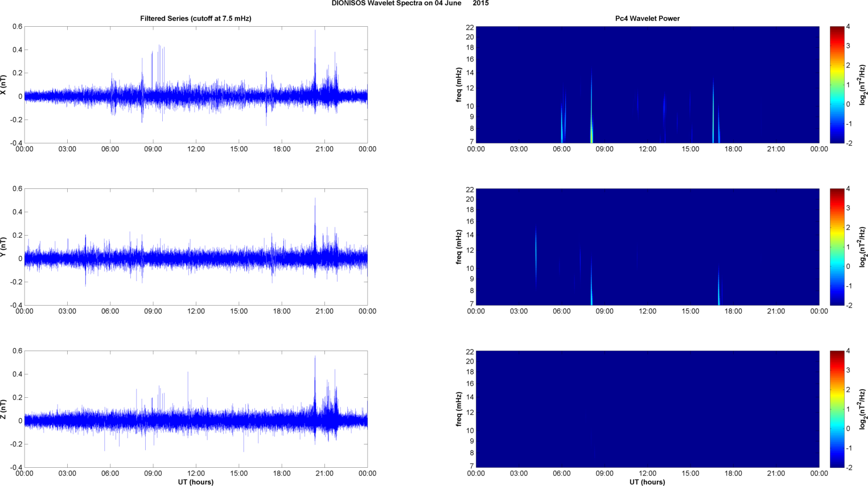Click the Y component filtered time series plot
Image resolution: width=868 pixels, height=486 pixels.
(x=196, y=247)
